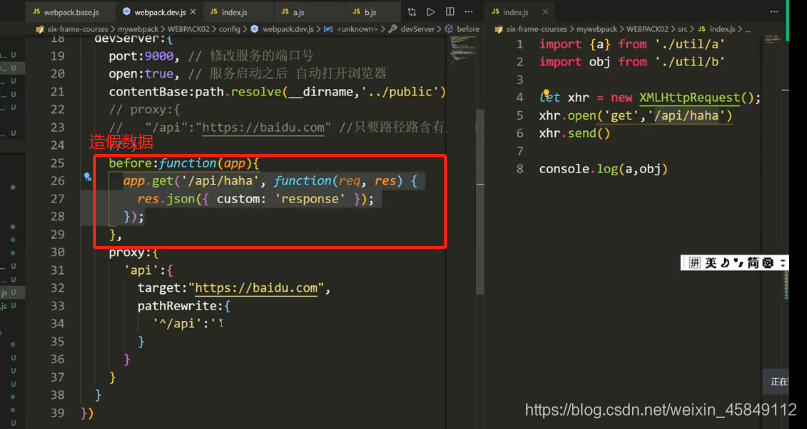Image resolution: width=807 pixels, height=429 pixels.
Task: Click port:9000 on line 19
Action: (x=141, y=56)
